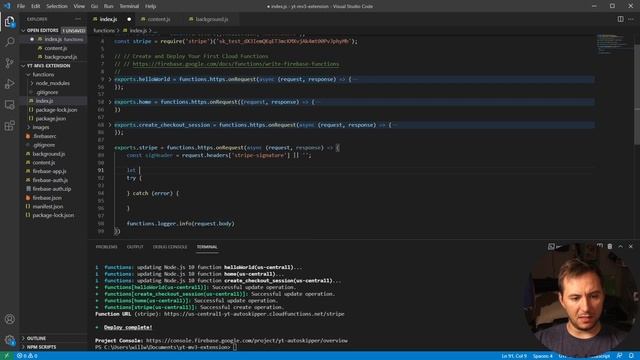Open the Edit menu

click(x=36, y=6)
